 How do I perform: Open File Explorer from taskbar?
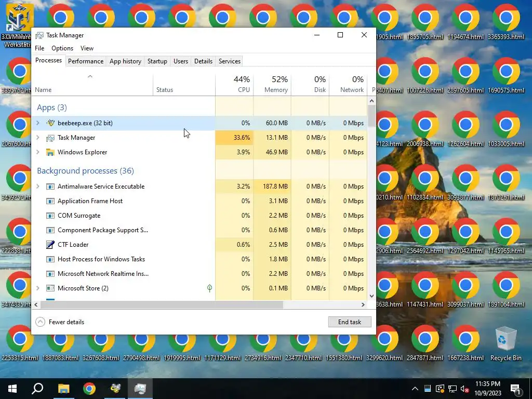point(63,389)
